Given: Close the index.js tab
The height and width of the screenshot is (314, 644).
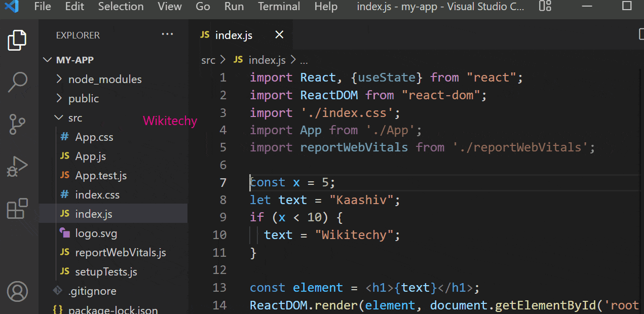Looking at the screenshot, I should tap(279, 35).
